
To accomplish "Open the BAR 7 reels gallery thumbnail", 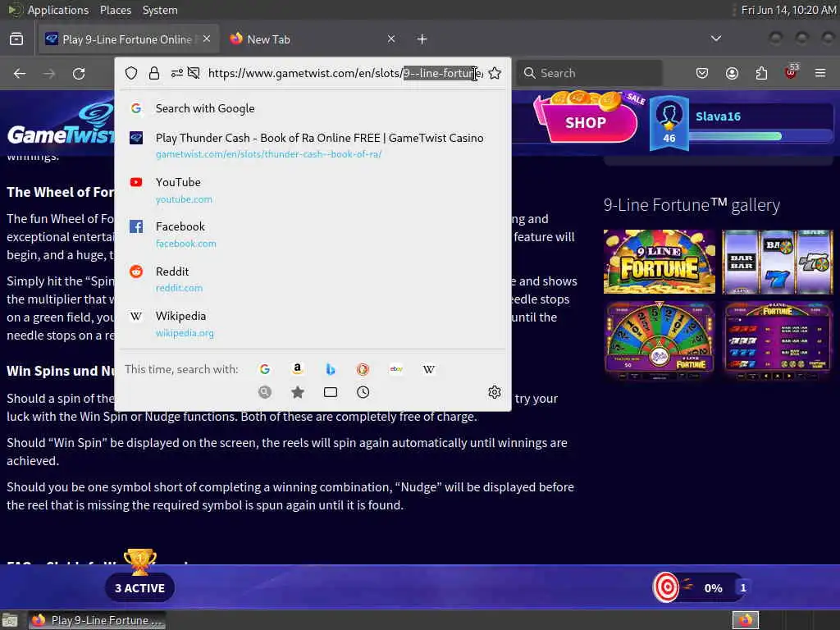I will [778, 262].
